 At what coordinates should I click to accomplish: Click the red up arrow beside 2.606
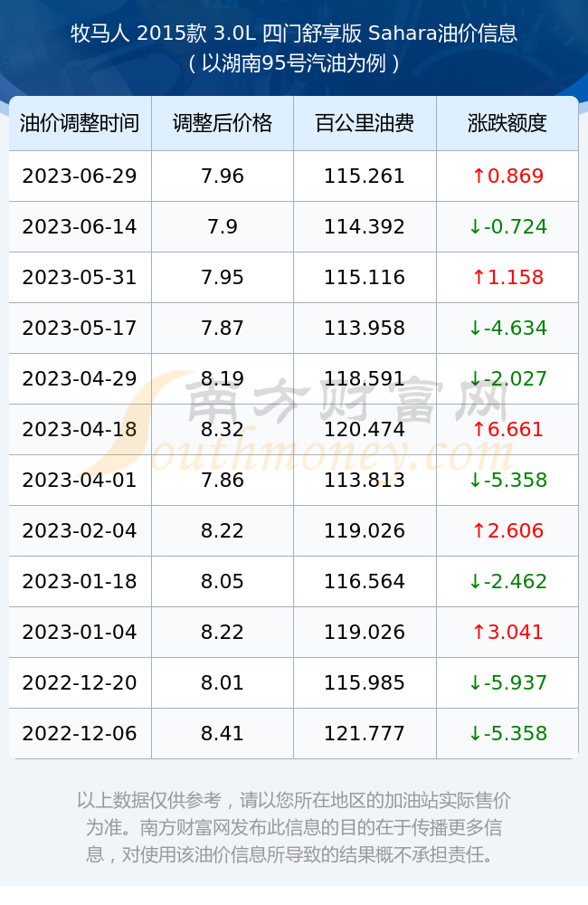coord(479,531)
